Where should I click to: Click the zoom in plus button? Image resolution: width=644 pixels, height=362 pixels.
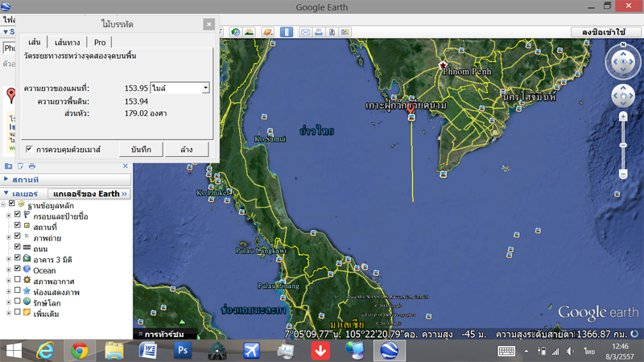(623, 117)
